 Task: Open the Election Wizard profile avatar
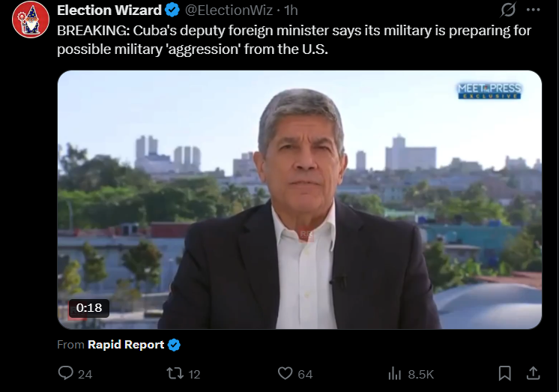coord(31,19)
